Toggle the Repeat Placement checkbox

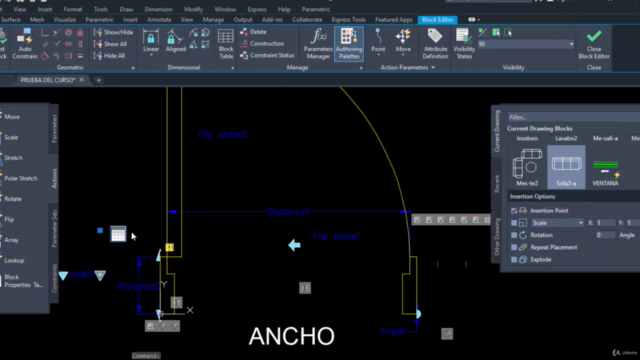(514, 247)
